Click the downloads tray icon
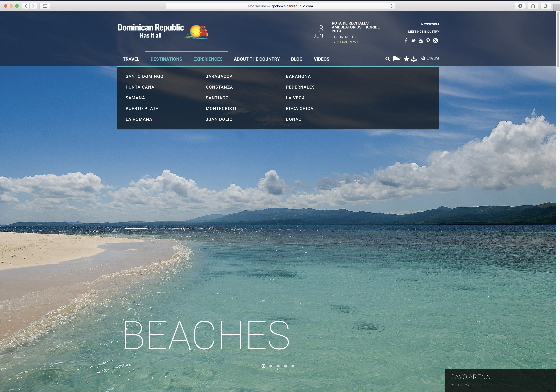560x392 pixels. [x=414, y=59]
